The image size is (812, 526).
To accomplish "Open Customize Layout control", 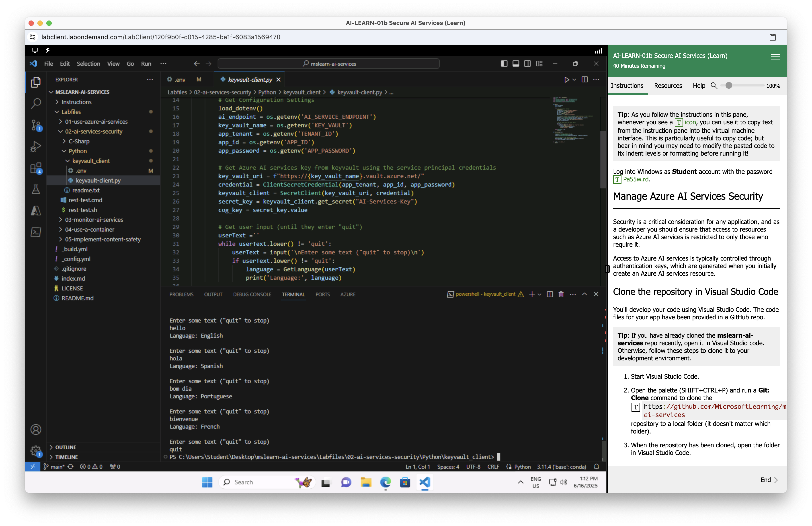I will (539, 64).
